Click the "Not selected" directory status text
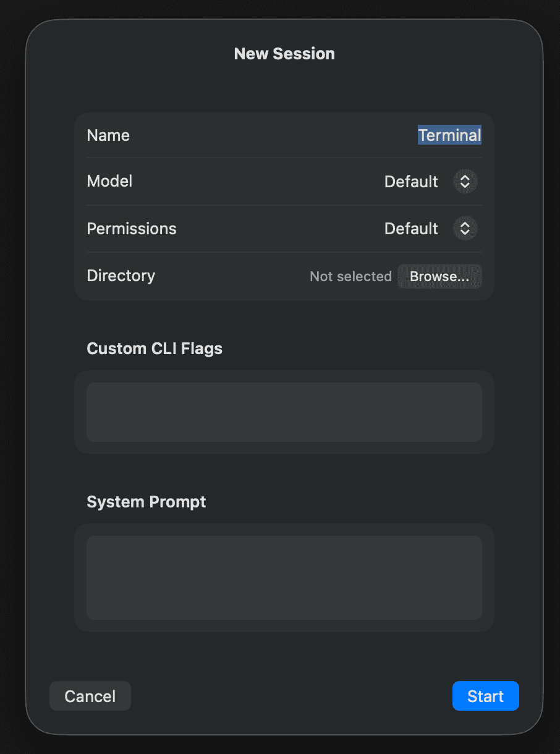This screenshot has width=560, height=754. pos(350,276)
